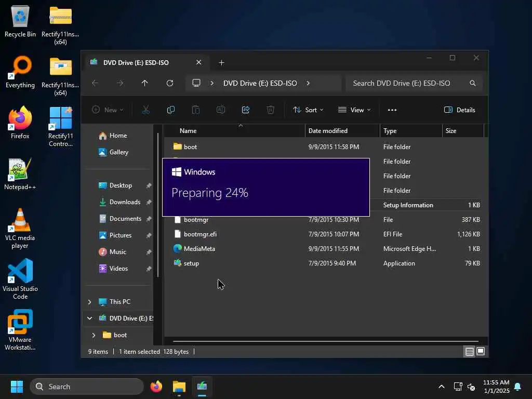Open Firefox from the taskbar
The height and width of the screenshot is (399, 532).
tap(156, 387)
